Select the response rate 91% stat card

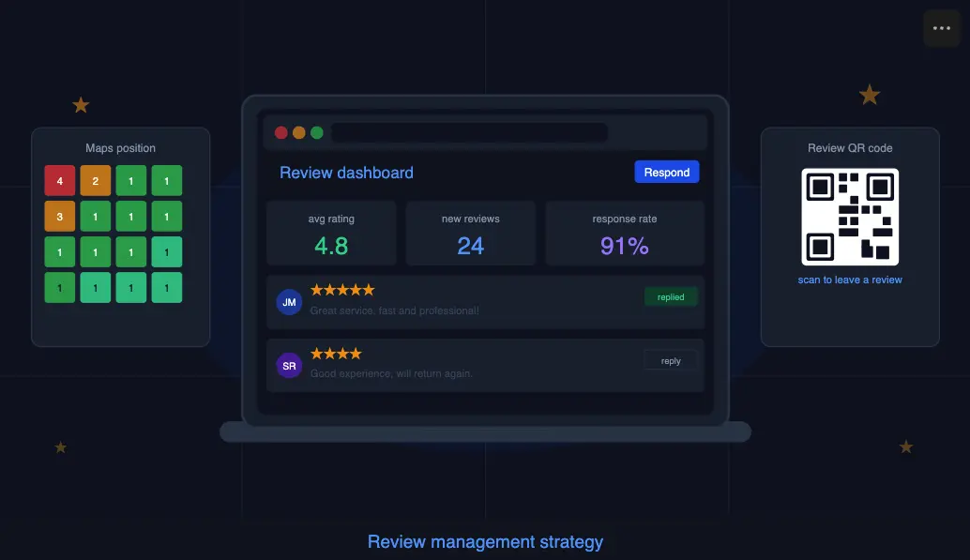(x=625, y=233)
